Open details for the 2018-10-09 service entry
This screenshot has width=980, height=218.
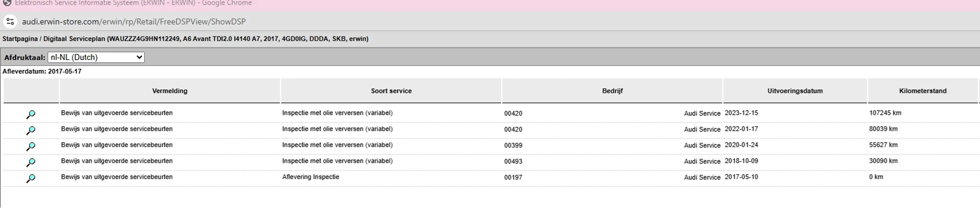point(31,162)
